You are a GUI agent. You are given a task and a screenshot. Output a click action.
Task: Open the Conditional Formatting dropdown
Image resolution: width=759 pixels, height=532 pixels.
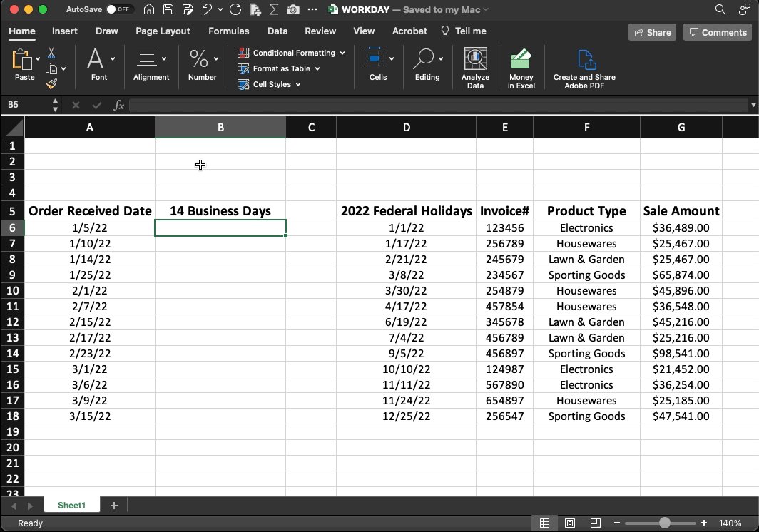[x=291, y=53]
